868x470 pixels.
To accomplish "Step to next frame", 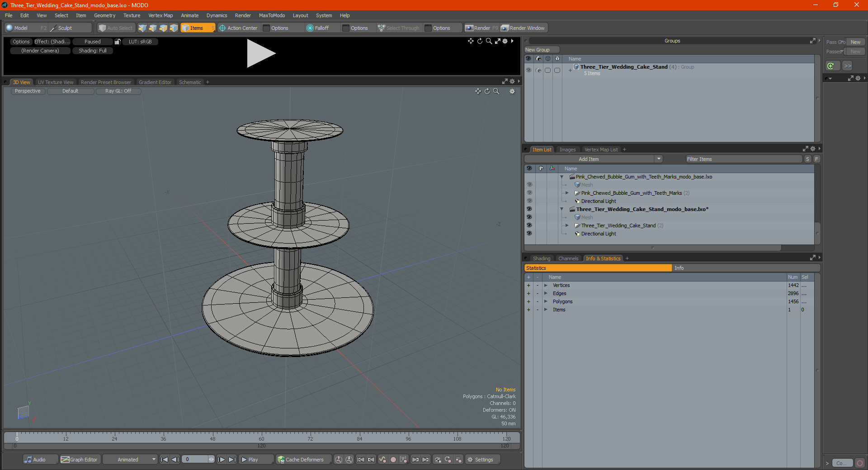I will pyautogui.click(x=222, y=460).
